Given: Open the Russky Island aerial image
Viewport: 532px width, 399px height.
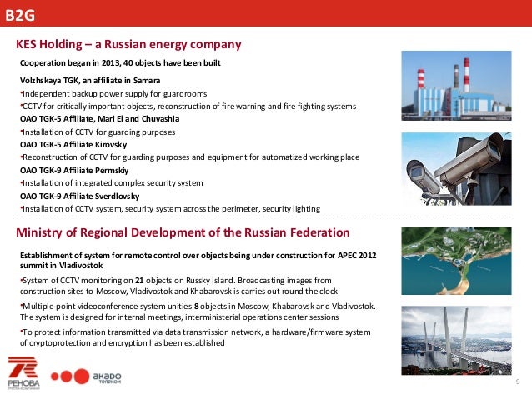Looking at the screenshot, I should [x=456, y=261].
